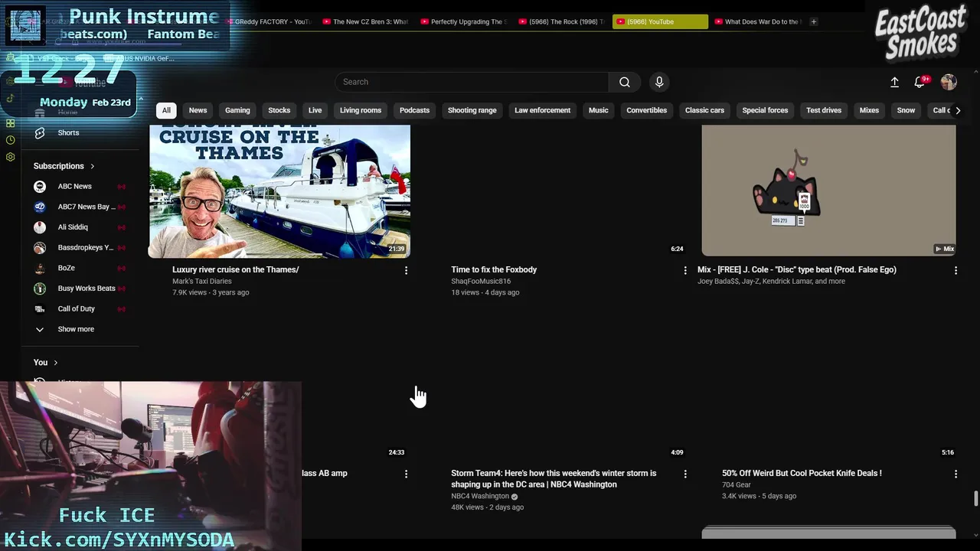Open the notifications bell
This screenshot has width=980, height=551.
(920, 82)
